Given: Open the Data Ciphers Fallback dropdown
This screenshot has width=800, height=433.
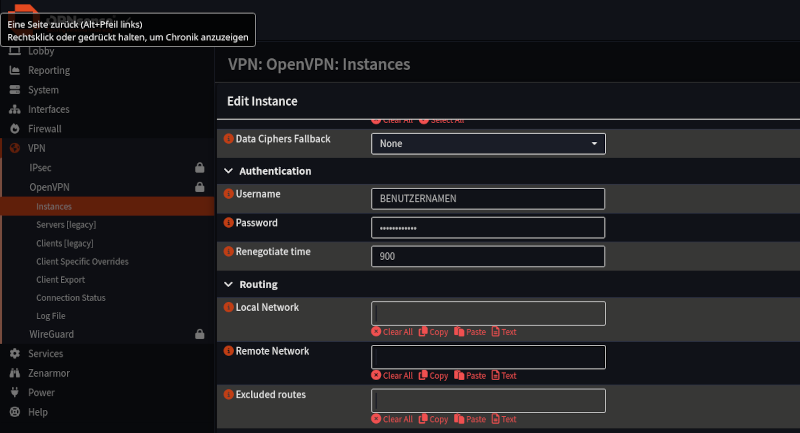Looking at the screenshot, I should coord(488,144).
